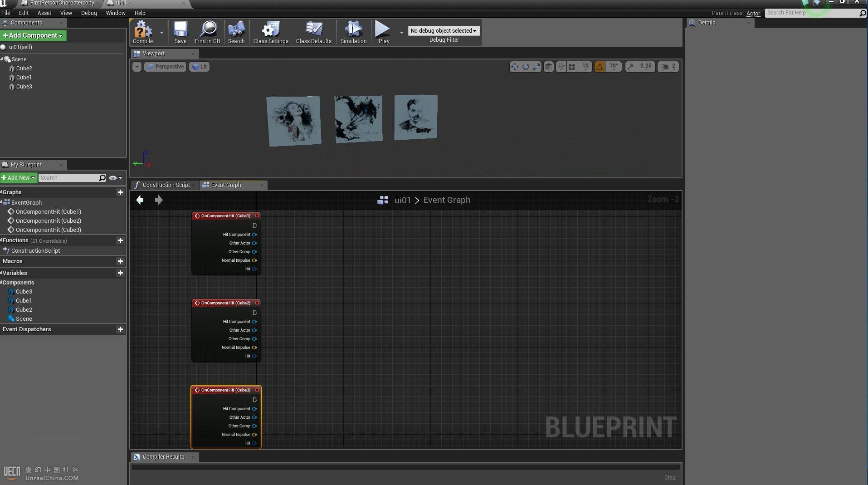Clear Compiler Results
Screen dimensions: 868x485
pos(670,478)
